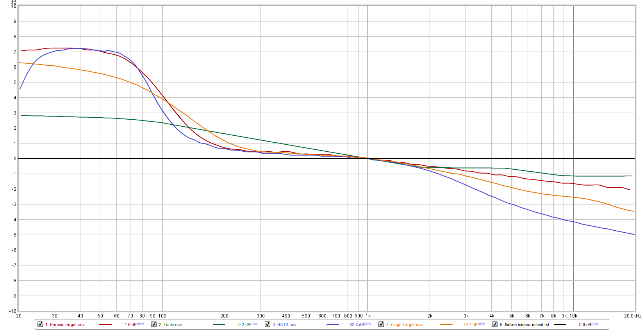Hide the HATS.csv trace via its checkbox
This screenshot has height=330, width=644.
268,324
